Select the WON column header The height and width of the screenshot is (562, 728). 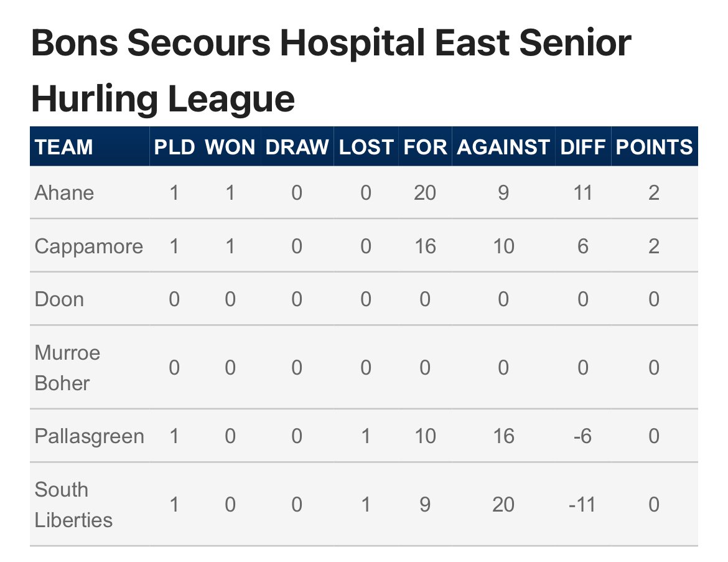click(230, 148)
